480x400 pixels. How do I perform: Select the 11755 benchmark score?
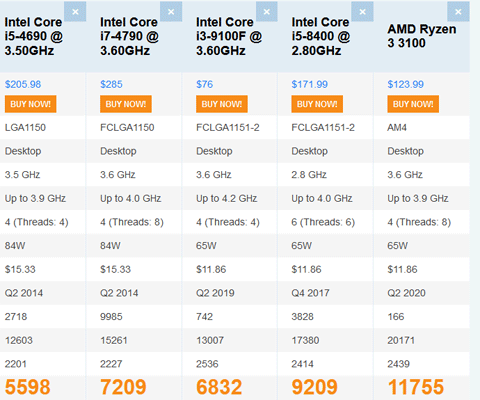point(416,387)
